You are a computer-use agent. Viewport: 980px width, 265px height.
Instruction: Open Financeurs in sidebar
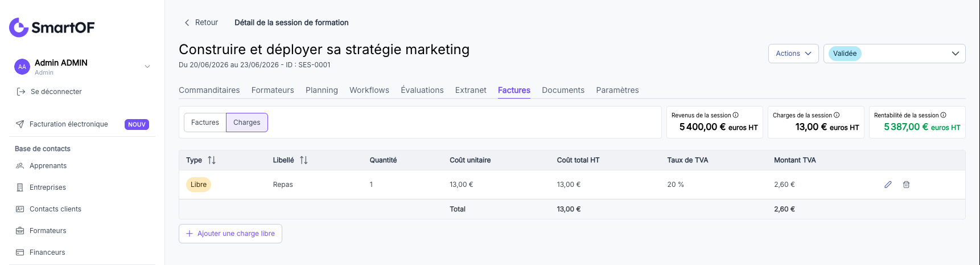[x=47, y=252]
